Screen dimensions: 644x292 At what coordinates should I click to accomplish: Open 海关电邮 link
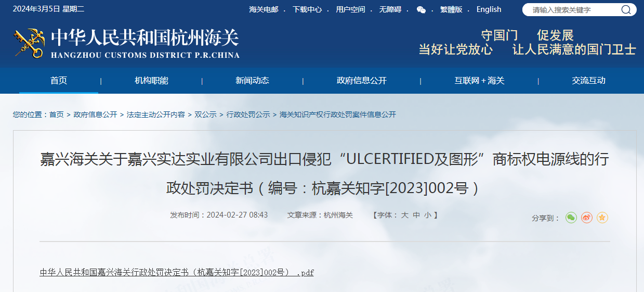[x=264, y=9]
